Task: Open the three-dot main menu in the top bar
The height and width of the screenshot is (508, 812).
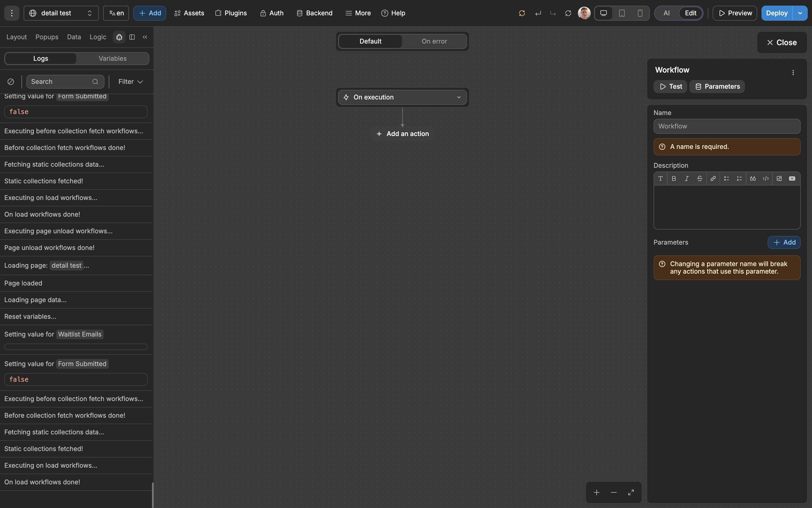Action: tap(12, 13)
